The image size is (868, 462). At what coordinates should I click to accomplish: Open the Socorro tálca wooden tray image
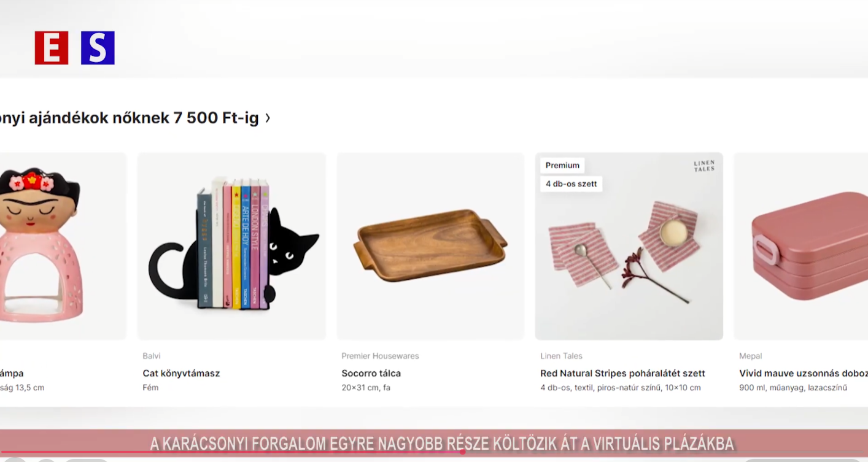click(x=430, y=246)
